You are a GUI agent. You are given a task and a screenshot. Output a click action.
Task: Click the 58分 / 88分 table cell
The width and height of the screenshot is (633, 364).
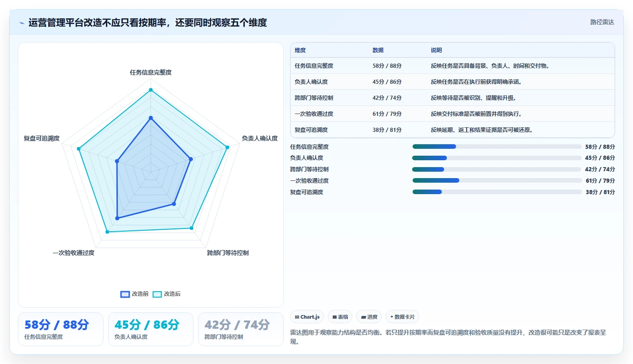click(387, 66)
